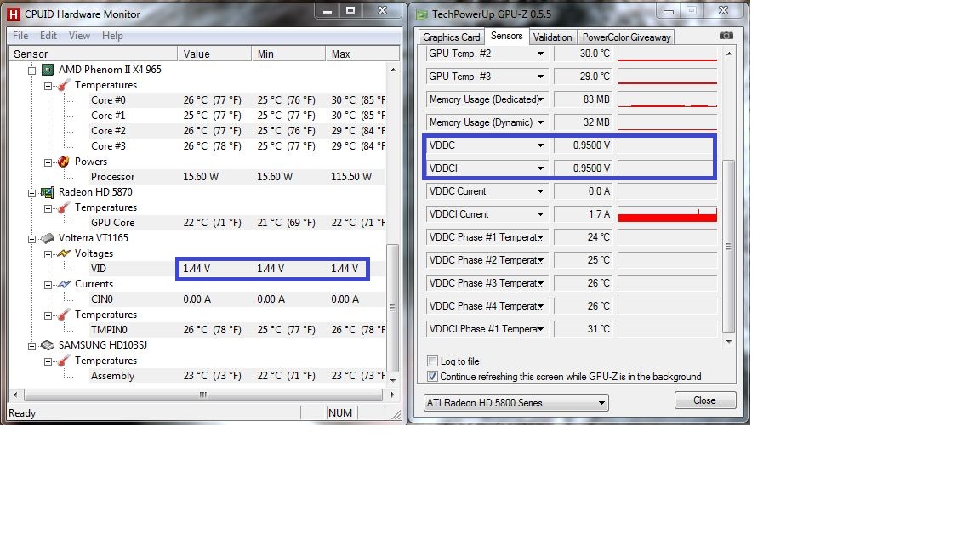Click the Close button in GPU-Z
Viewport: 980px width, 551px height.
[x=705, y=400]
